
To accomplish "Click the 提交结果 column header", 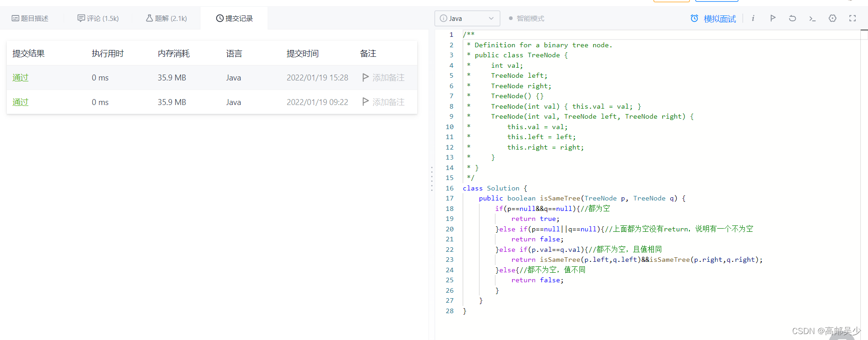I will click(x=29, y=54).
